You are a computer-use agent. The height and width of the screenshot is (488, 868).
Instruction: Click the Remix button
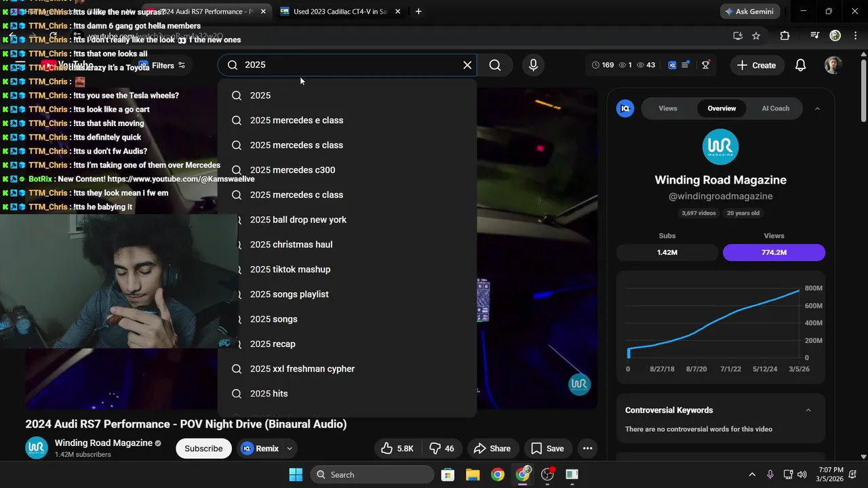pos(260,449)
